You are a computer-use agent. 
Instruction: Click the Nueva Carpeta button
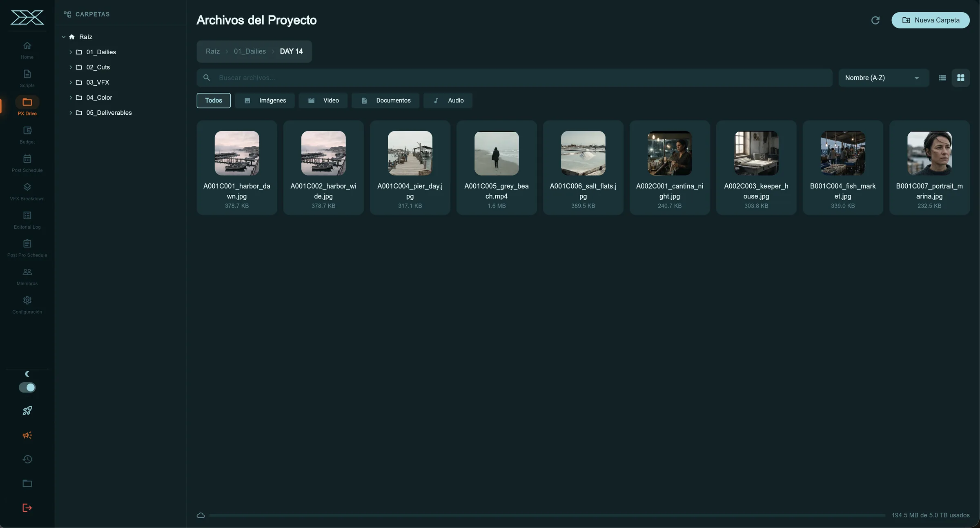point(930,20)
